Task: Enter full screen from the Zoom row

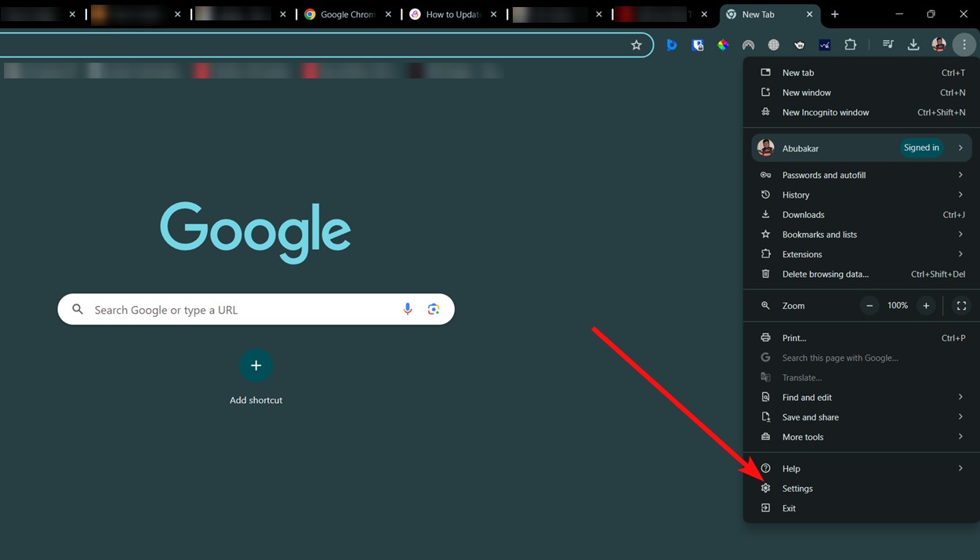Action: click(961, 305)
